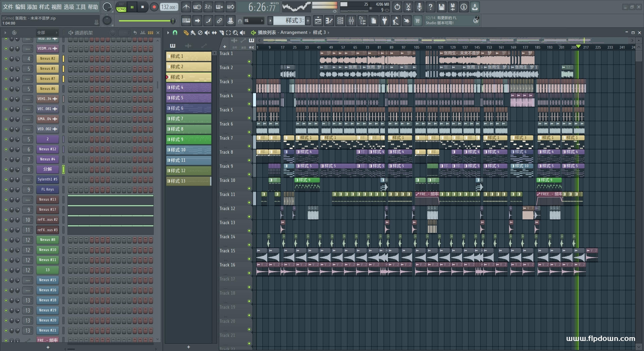644x351 pixels.
Task: Open the mixer window from toolbar
Action: (x=351, y=21)
